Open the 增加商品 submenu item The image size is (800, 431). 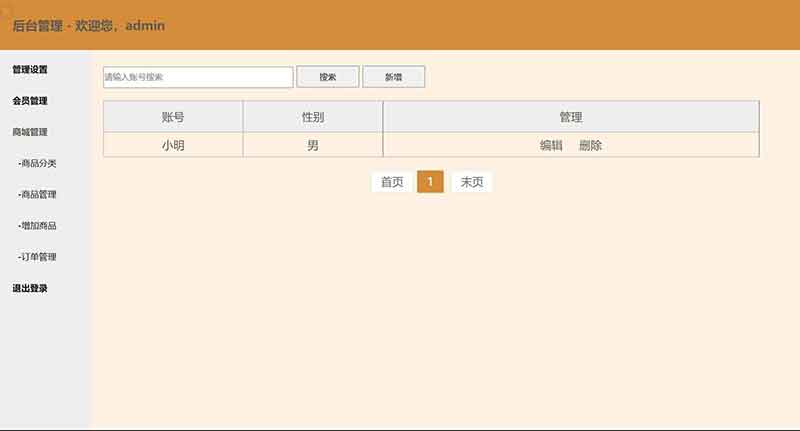(x=37, y=226)
